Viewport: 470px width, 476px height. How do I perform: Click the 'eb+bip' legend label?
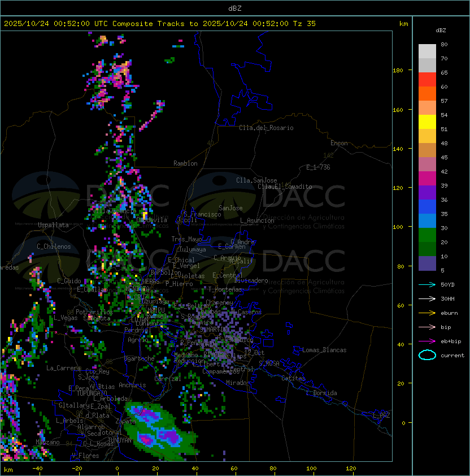coord(451,341)
